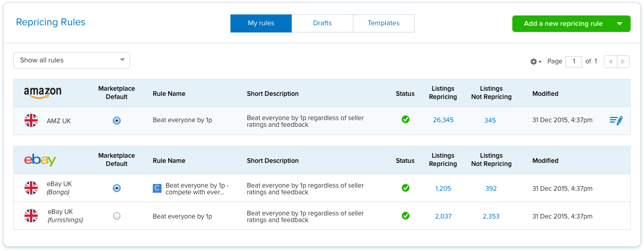Click AMZ UK short description text
Image resolution: width=644 pixels, height=251 pixels.
pos(306,121)
